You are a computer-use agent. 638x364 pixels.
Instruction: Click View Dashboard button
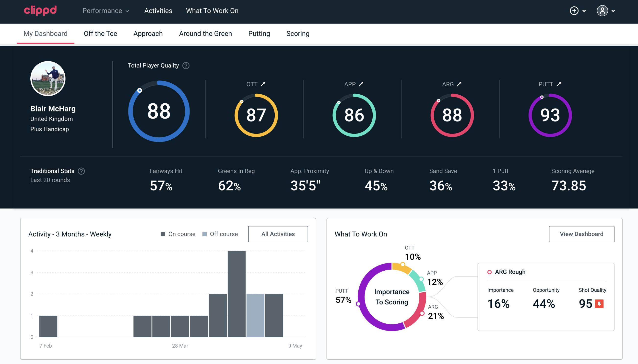[581, 234]
